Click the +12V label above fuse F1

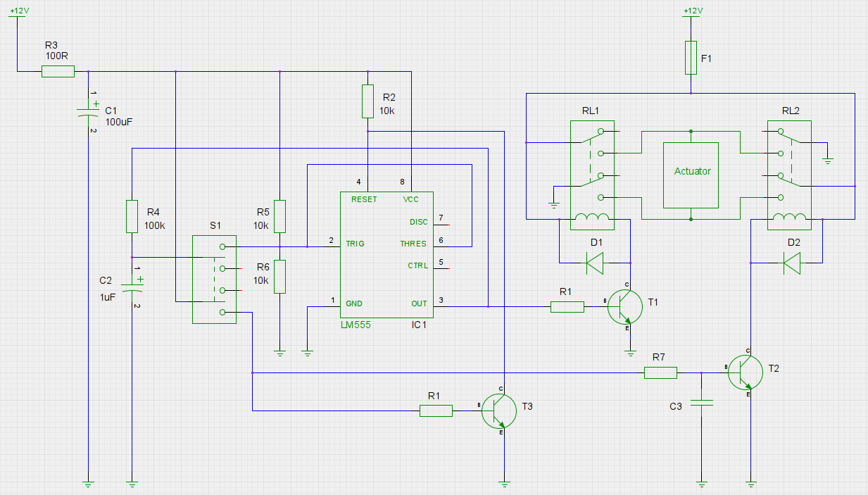tap(693, 11)
